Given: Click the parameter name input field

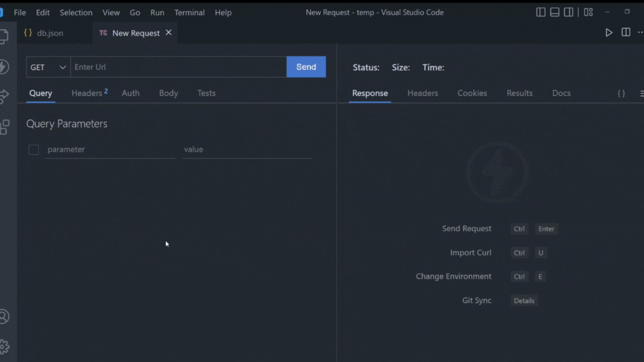Looking at the screenshot, I should point(110,150).
